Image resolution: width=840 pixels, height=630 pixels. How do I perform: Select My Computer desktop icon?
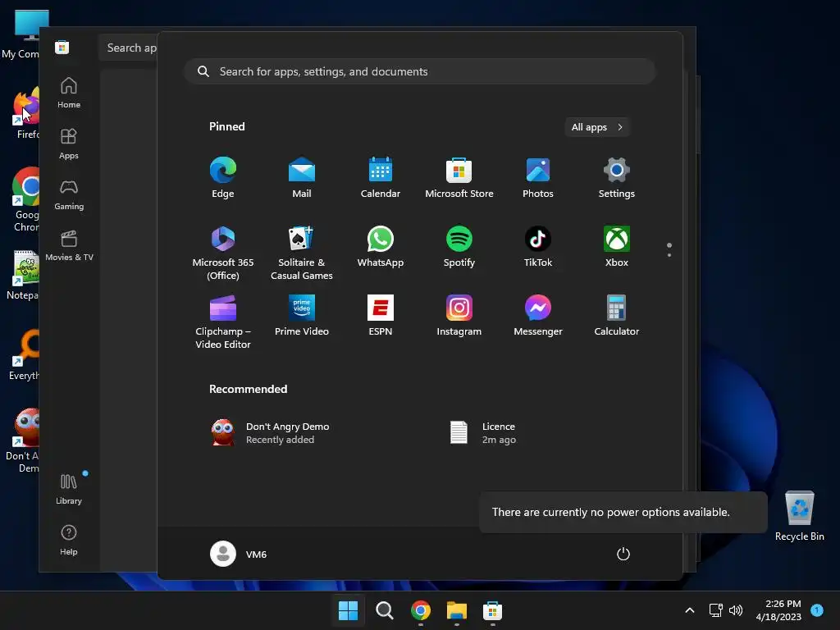click(x=21, y=34)
